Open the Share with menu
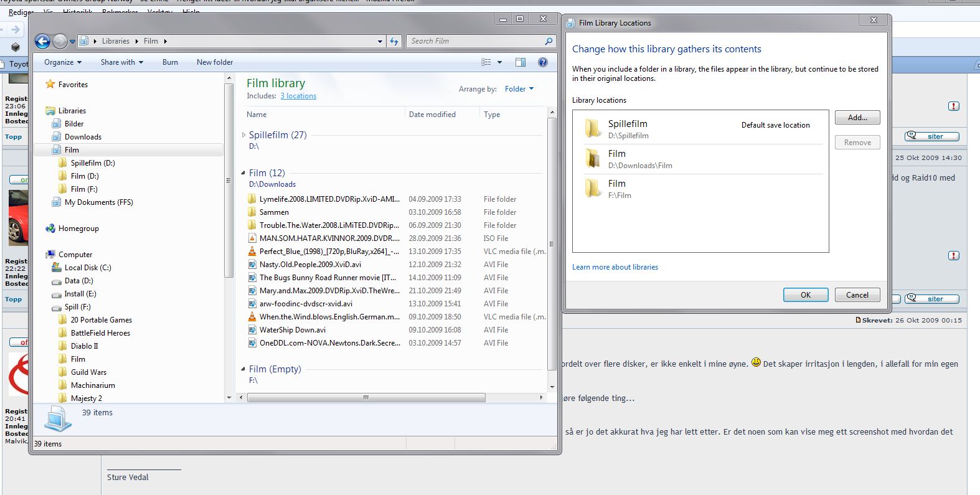The image size is (980, 495). click(121, 62)
